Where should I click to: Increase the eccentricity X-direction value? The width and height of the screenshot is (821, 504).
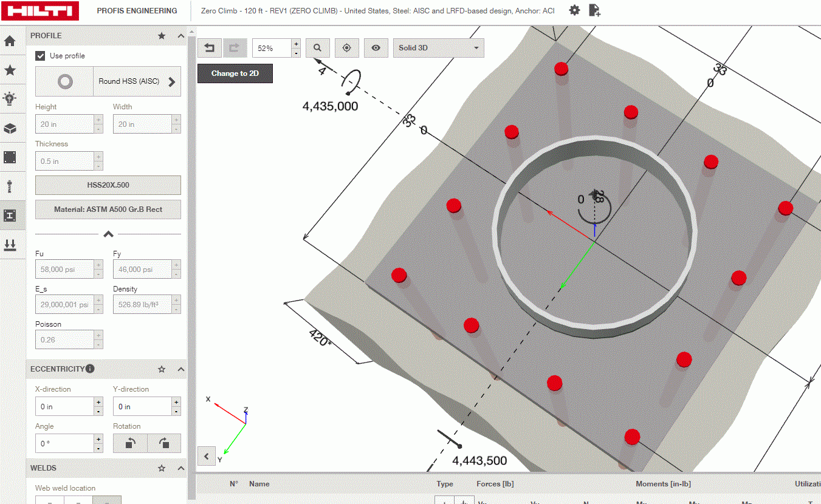tap(98, 402)
